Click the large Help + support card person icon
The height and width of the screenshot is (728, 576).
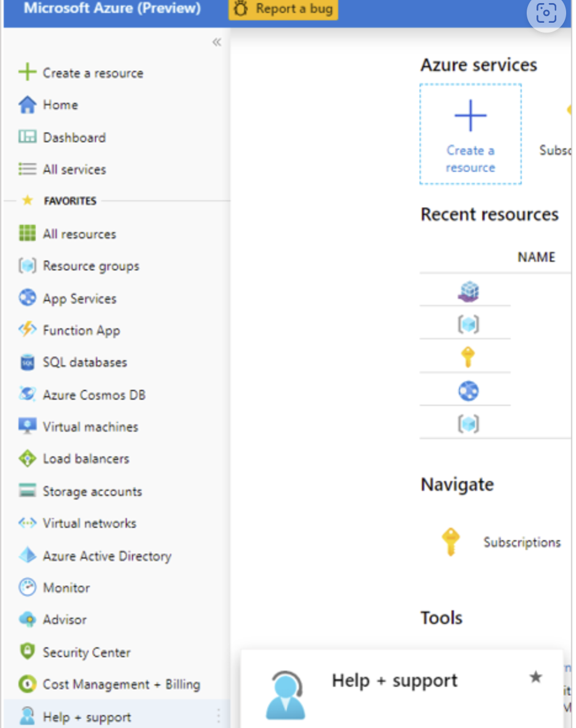coord(285,695)
